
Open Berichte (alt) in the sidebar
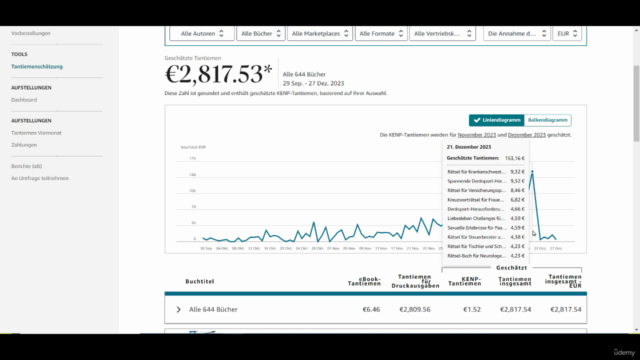(x=27, y=166)
